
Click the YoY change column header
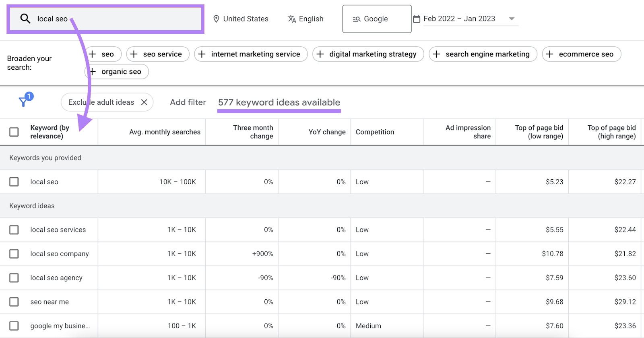coord(327,132)
